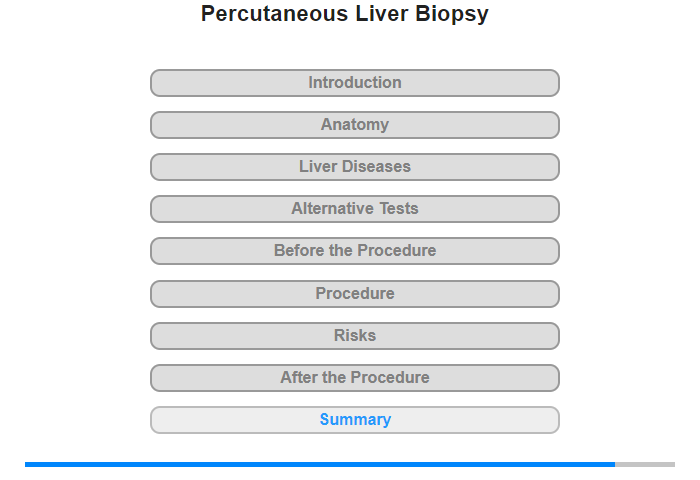Viewport: 700px width, 480px height.
Task: Jump to Before the Procedure
Action: pos(354,251)
